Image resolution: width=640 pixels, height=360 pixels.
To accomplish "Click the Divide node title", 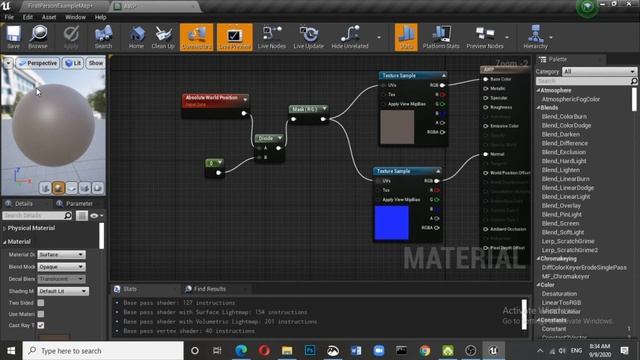I will [266, 138].
